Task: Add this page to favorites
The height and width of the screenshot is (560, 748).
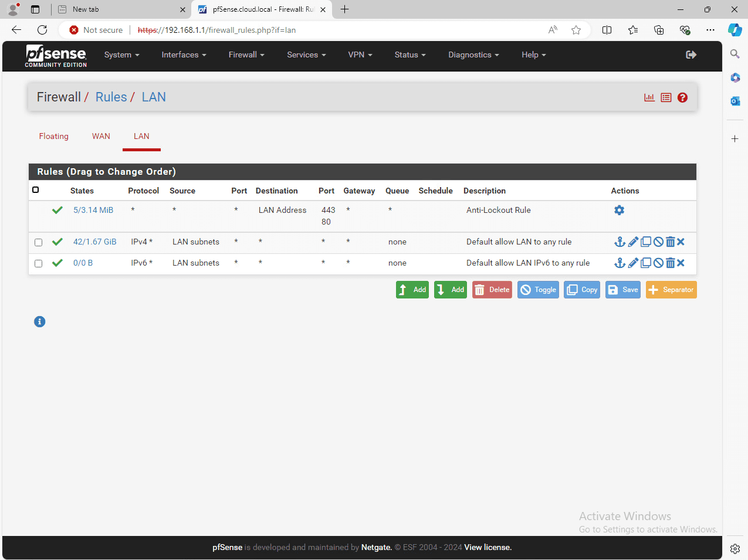Action: coord(576,30)
